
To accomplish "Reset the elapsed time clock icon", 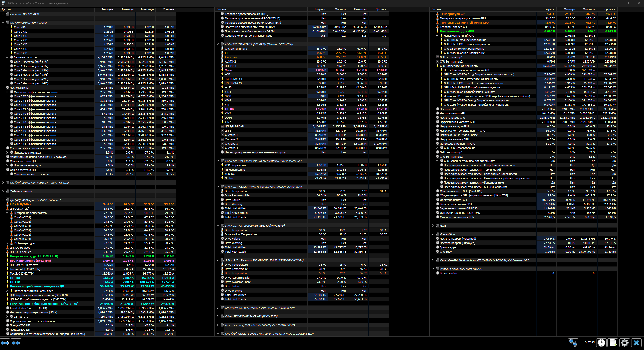I will coord(601,343).
